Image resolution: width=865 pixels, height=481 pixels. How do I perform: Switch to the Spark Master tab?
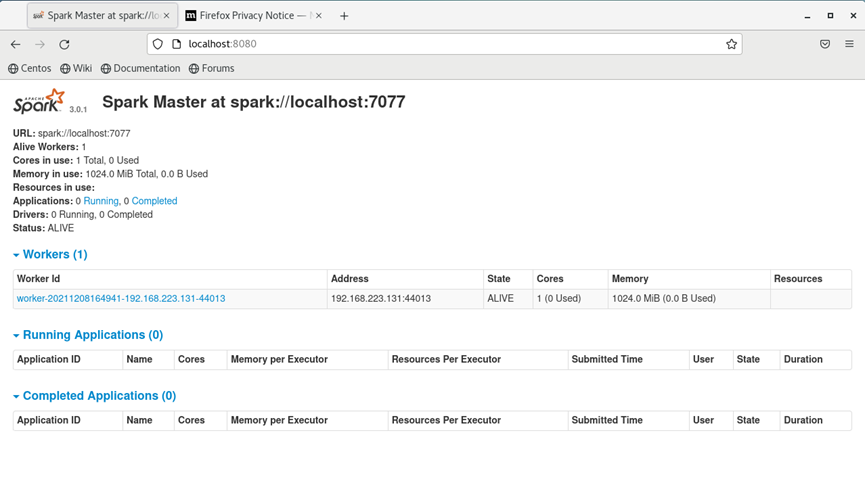103,16
